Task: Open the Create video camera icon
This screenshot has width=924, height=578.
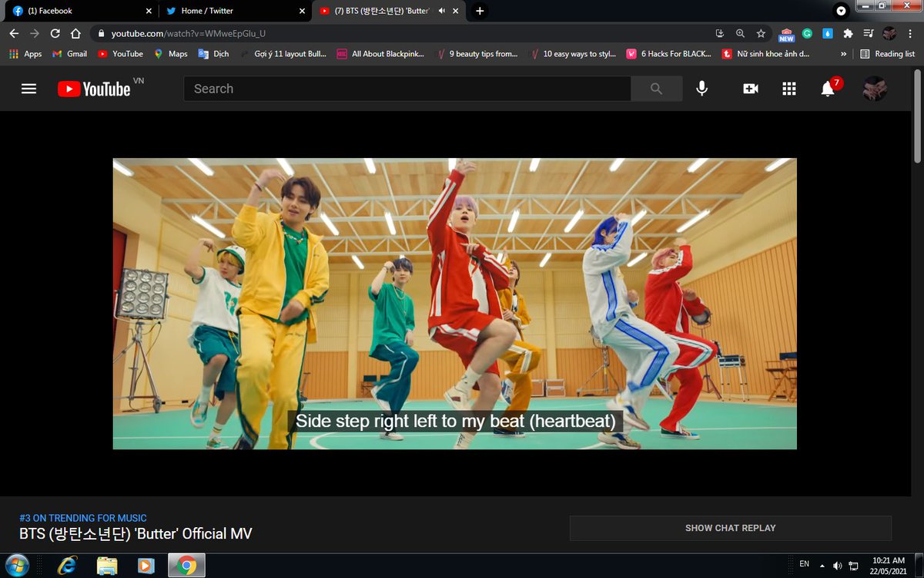Action: [750, 89]
